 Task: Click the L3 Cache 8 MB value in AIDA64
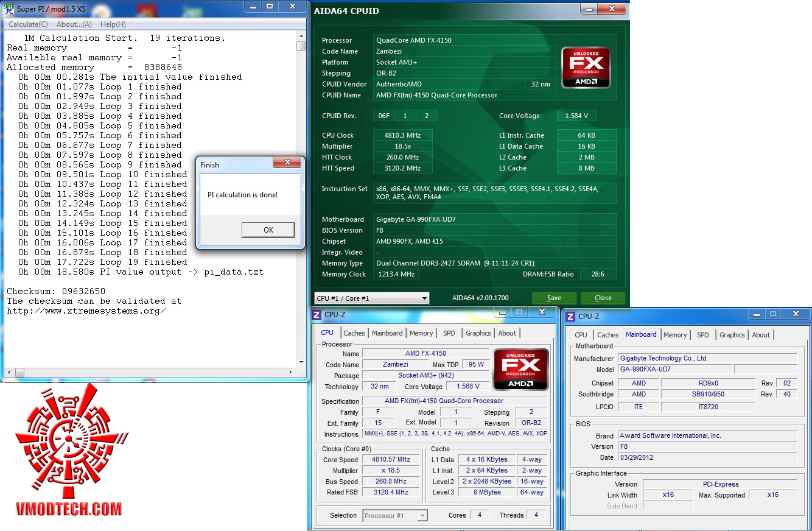[586, 168]
